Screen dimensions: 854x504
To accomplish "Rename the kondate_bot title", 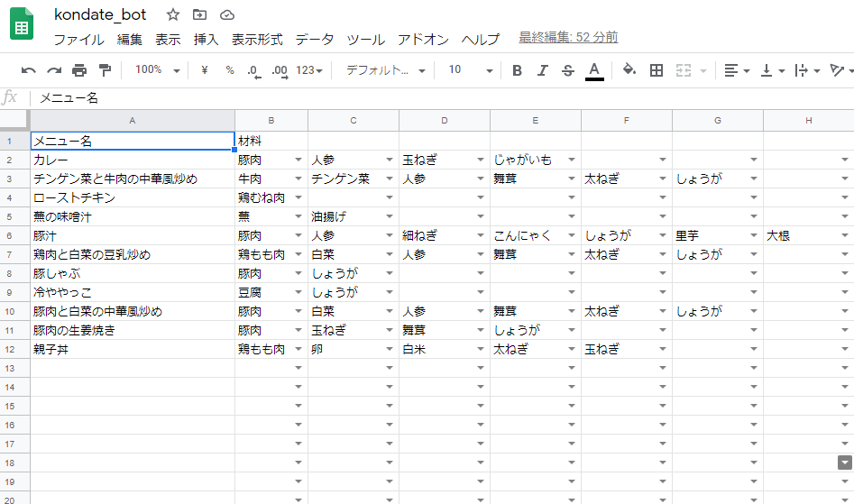I will click(x=100, y=14).
